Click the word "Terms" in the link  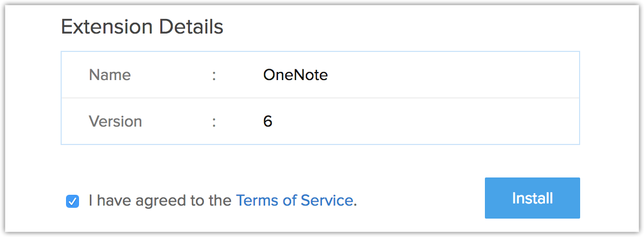click(x=257, y=201)
